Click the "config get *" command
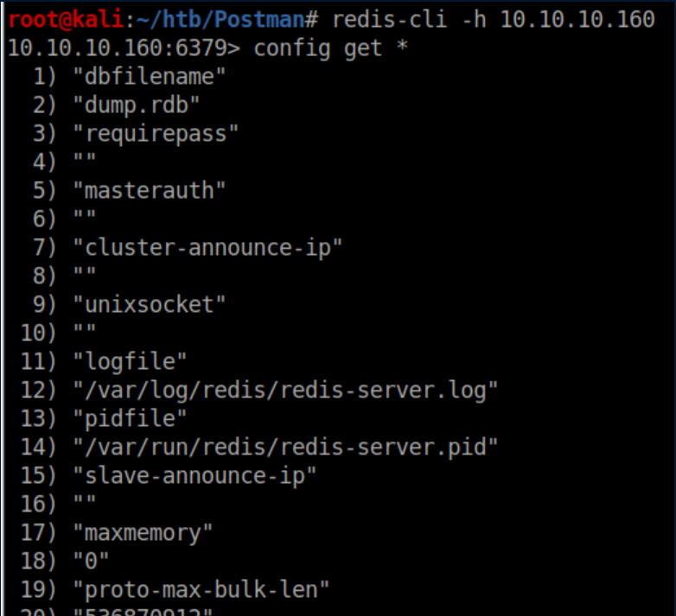This screenshot has width=676, height=616. coord(330,48)
